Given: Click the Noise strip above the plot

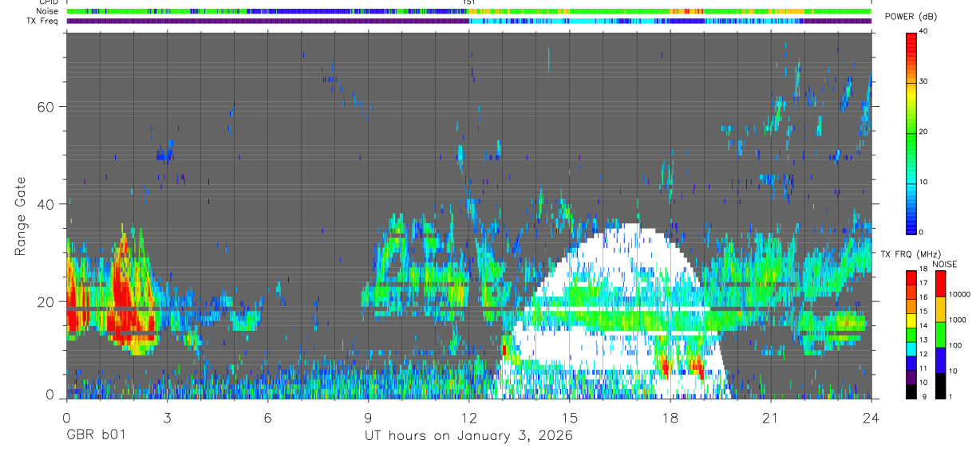Looking at the screenshot, I should (468, 11).
